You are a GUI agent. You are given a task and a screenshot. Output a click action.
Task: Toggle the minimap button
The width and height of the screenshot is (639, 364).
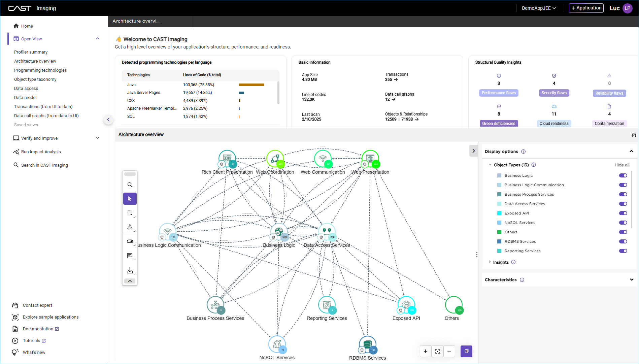click(x=466, y=351)
